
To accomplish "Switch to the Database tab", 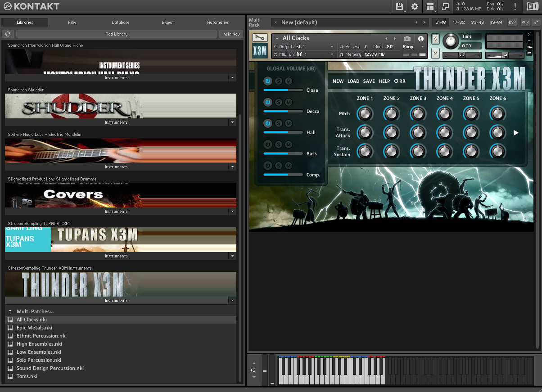I will pyautogui.click(x=121, y=23).
